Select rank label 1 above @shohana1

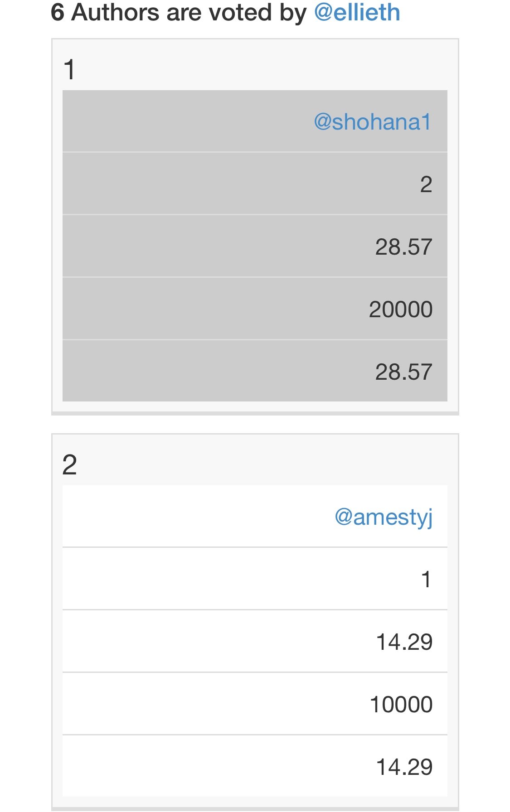tap(69, 70)
